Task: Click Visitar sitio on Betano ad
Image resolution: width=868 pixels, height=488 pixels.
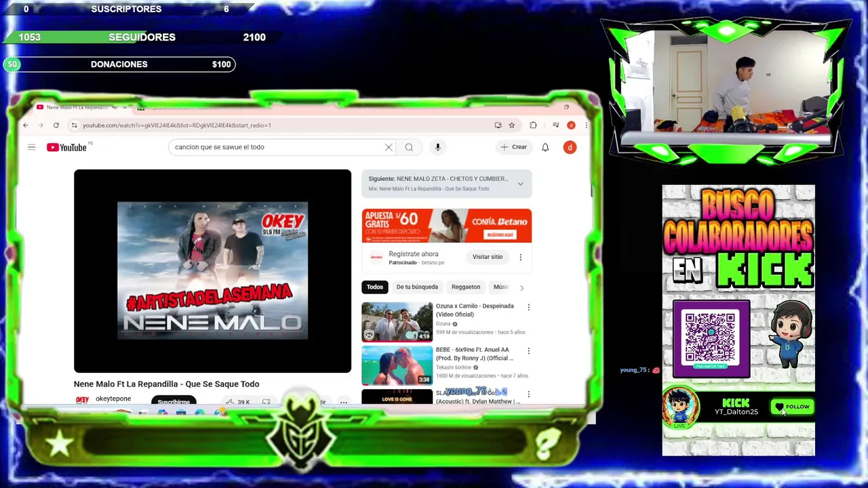Action: 488,258
